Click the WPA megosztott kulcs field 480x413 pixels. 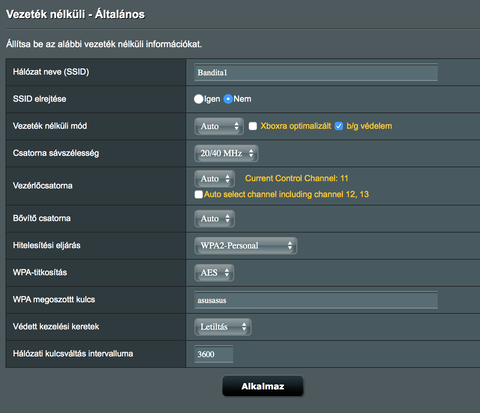coord(316,300)
